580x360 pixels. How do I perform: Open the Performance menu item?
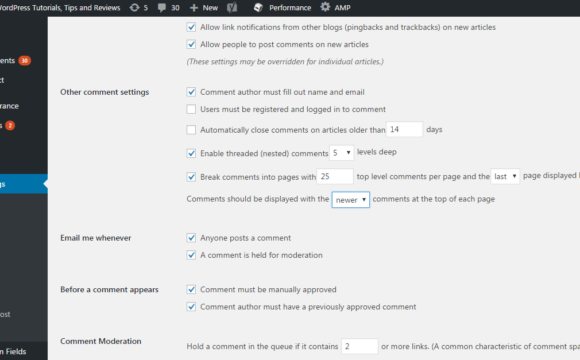290,8
